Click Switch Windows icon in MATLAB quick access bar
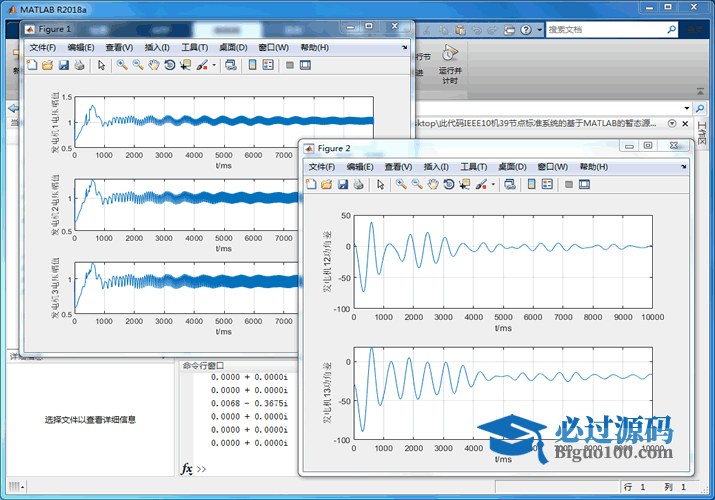This screenshot has height=500, width=715. [x=509, y=30]
